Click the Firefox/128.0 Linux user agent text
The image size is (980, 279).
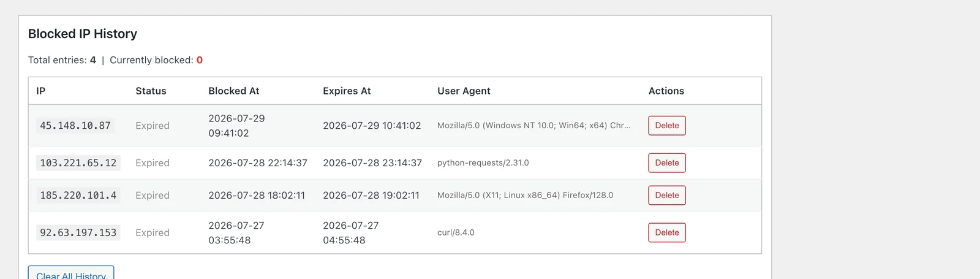pos(525,196)
